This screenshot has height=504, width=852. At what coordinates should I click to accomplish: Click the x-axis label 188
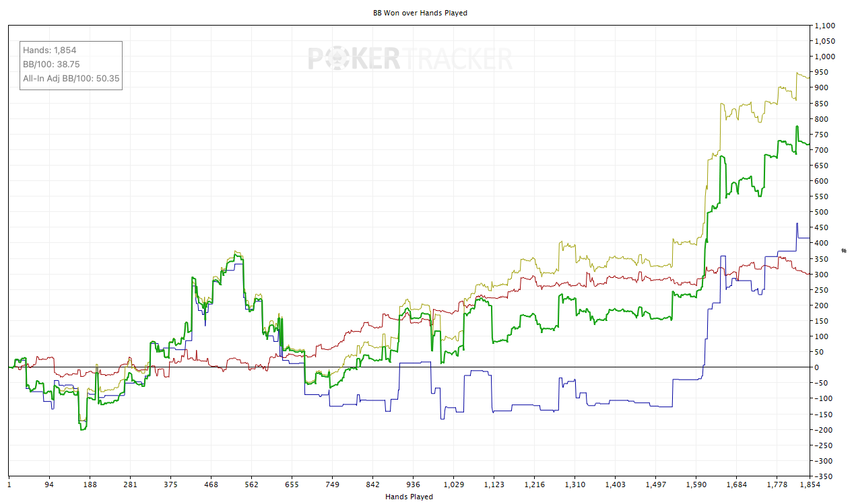tap(90, 484)
